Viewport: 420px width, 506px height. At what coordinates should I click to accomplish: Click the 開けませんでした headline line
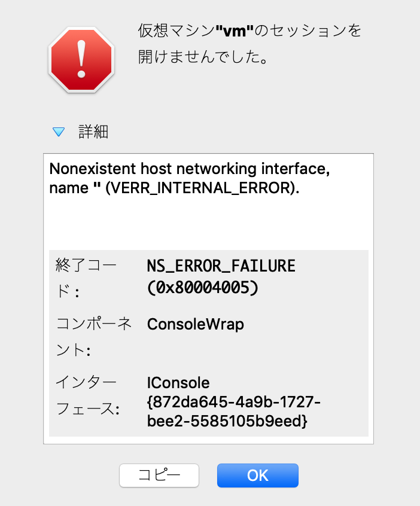pyautogui.click(x=203, y=57)
